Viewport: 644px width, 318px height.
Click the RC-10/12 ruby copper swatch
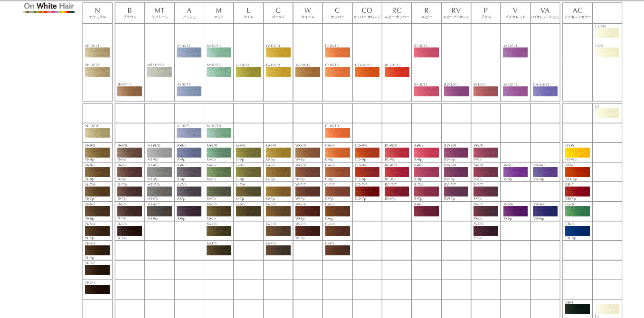[x=397, y=72]
